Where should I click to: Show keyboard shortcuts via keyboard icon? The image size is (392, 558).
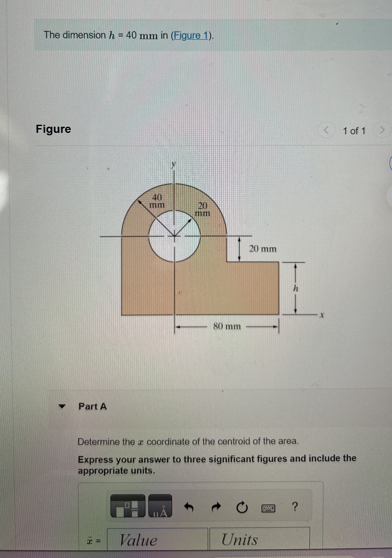[268, 508]
